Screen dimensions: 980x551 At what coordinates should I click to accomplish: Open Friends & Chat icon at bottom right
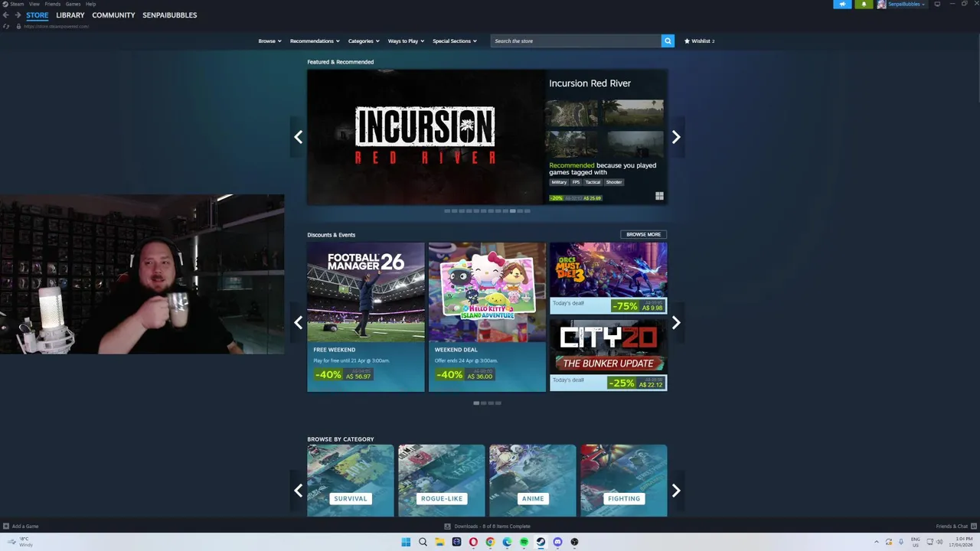tap(973, 527)
